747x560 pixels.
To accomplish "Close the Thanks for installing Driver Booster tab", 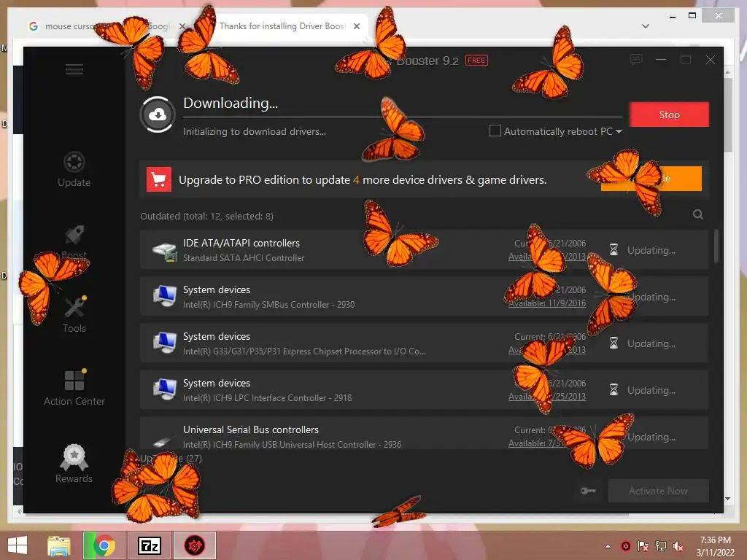I will click(357, 26).
